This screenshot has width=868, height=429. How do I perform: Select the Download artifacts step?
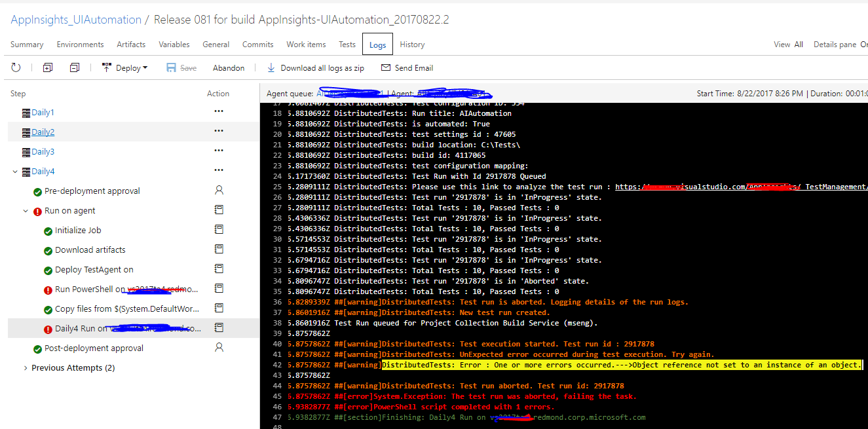click(x=90, y=250)
